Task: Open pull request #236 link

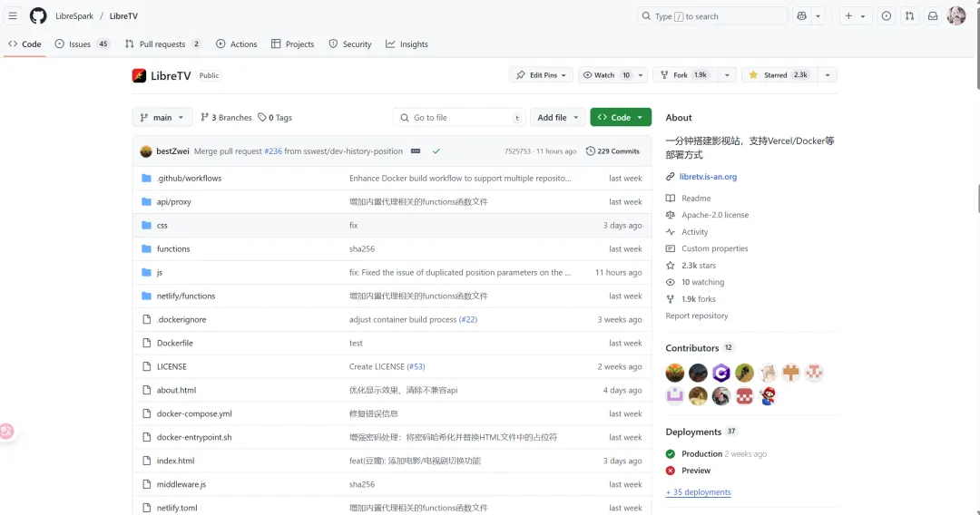Action: 273,151
